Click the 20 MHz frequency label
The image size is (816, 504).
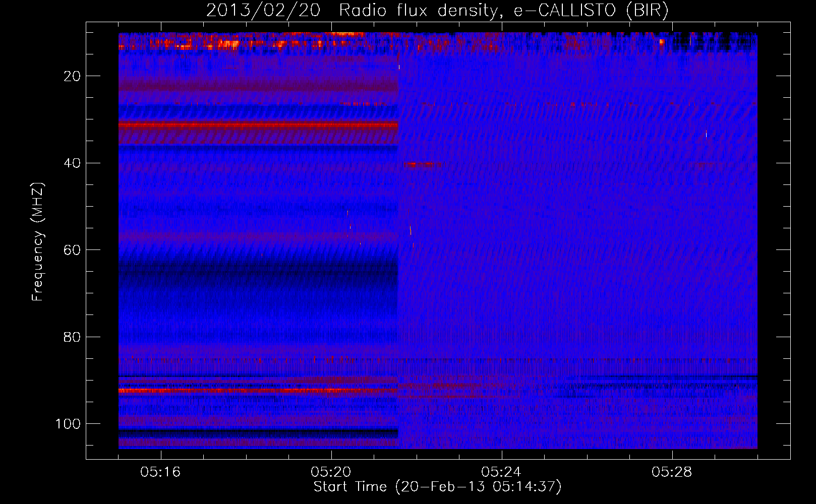point(73,76)
